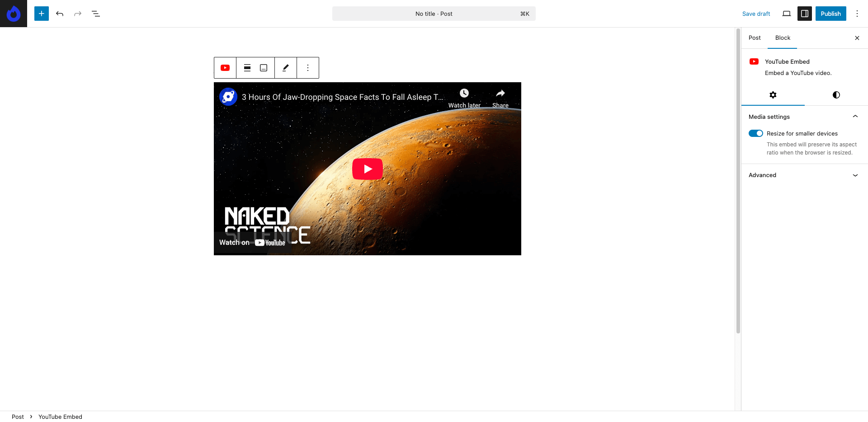
Task: Edit the embed URL with pencil
Action: 286,68
